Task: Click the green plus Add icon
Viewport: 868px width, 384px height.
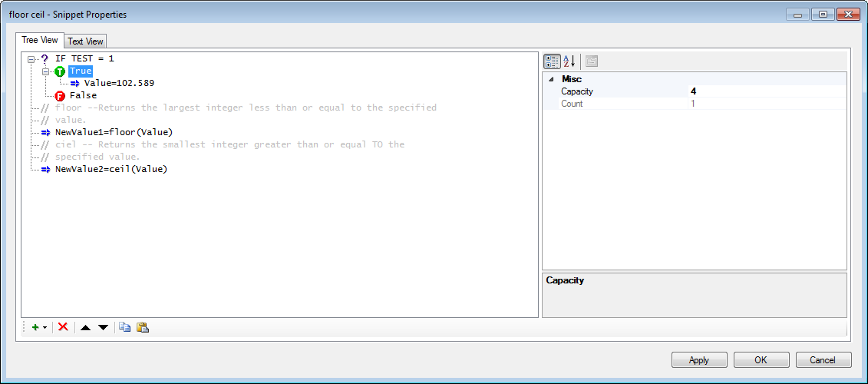Action: pyautogui.click(x=35, y=327)
